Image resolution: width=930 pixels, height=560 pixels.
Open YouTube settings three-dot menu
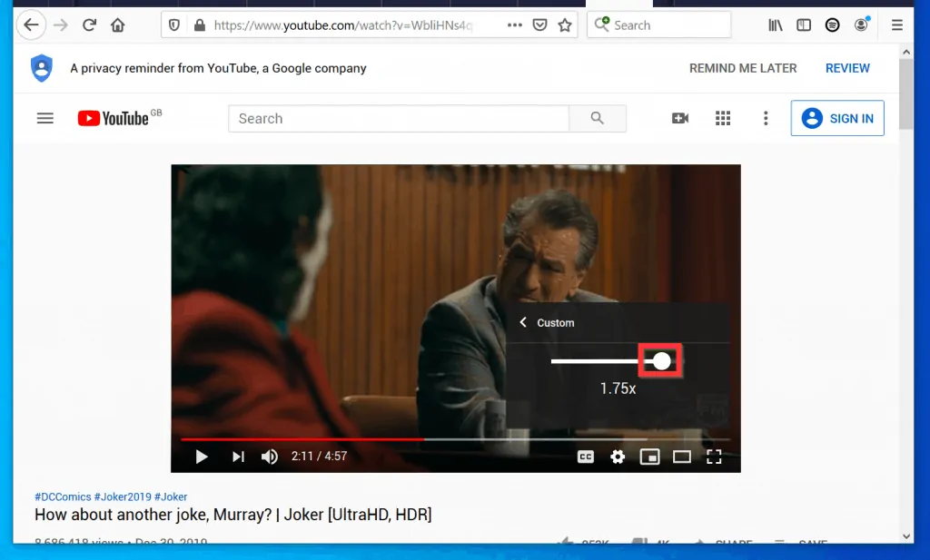coord(766,119)
